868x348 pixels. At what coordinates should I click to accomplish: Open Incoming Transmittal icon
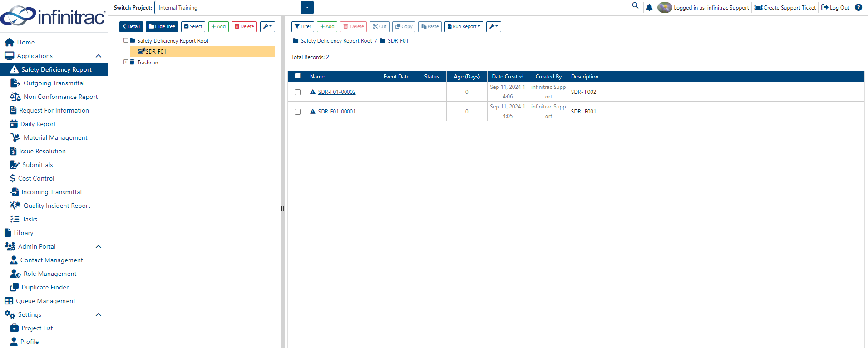pos(15,192)
